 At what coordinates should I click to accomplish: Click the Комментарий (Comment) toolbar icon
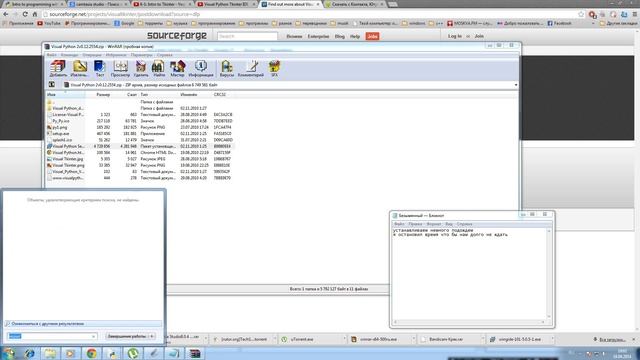[x=251, y=68]
